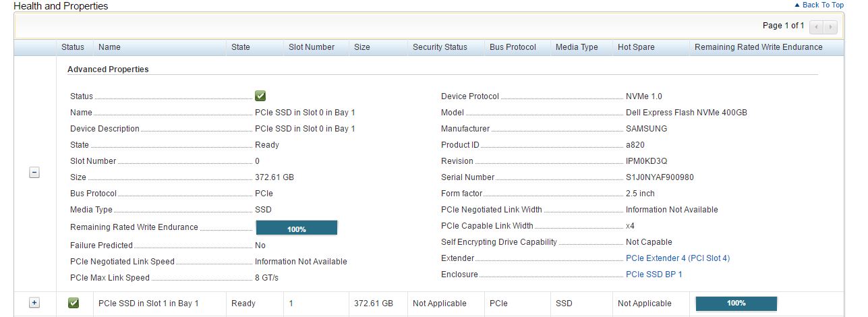Select the serial number S1J0NYAF900980

pyautogui.click(x=660, y=177)
